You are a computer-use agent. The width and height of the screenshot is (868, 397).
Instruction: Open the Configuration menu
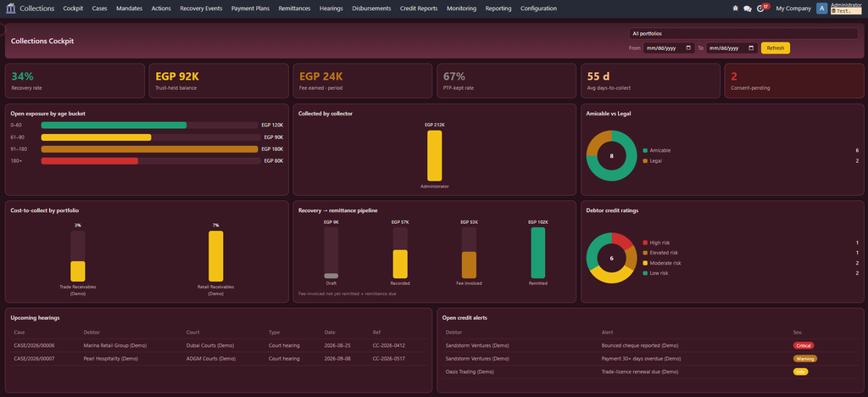[x=538, y=8]
